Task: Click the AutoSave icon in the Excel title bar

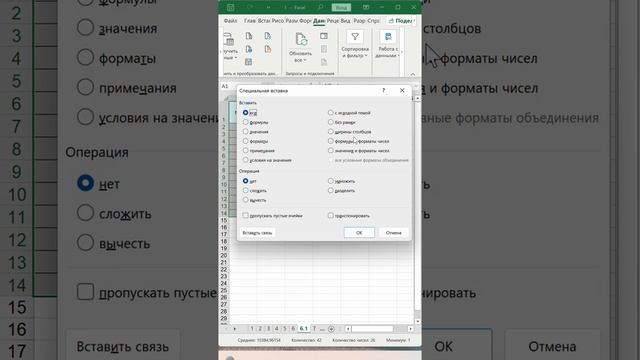Action: (231, 7)
